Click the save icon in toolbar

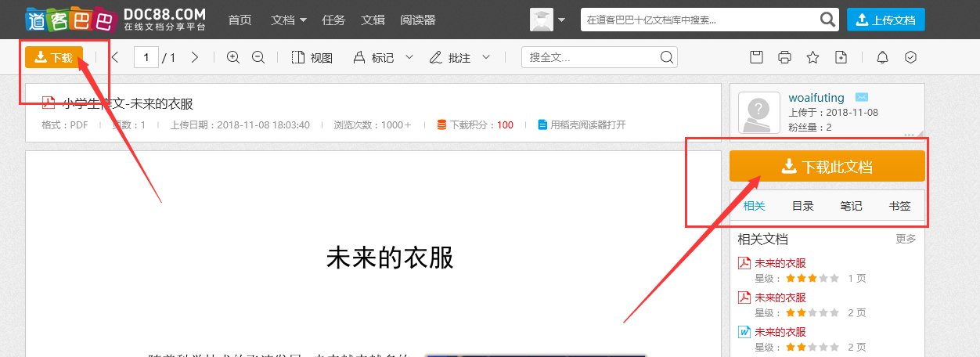[756, 57]
